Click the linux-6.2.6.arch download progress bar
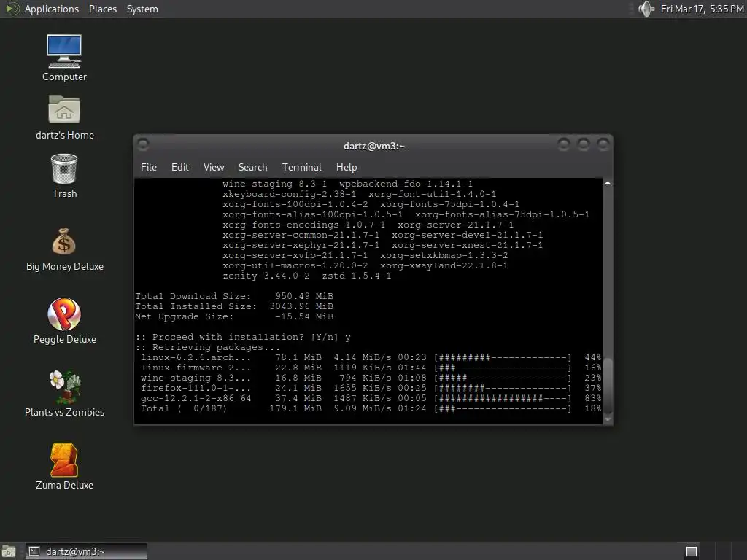Screen dimensions: 747x560 (x=502, y=357)
